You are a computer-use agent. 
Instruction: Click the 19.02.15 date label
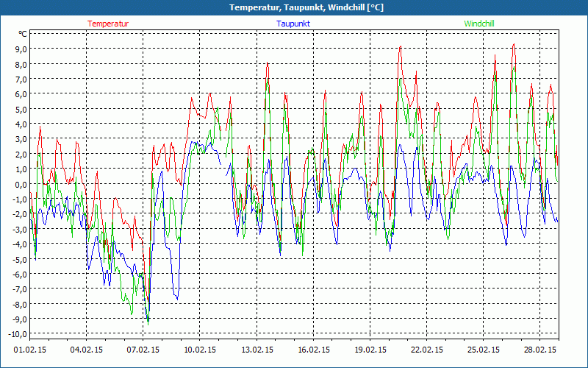point(370,350)
